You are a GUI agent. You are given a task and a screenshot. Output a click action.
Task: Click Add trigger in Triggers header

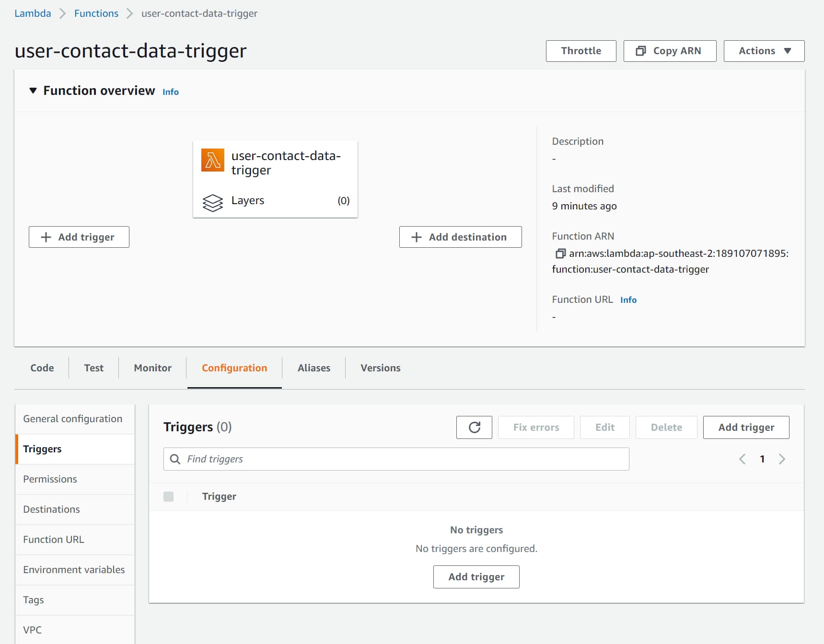coord(746,427)
